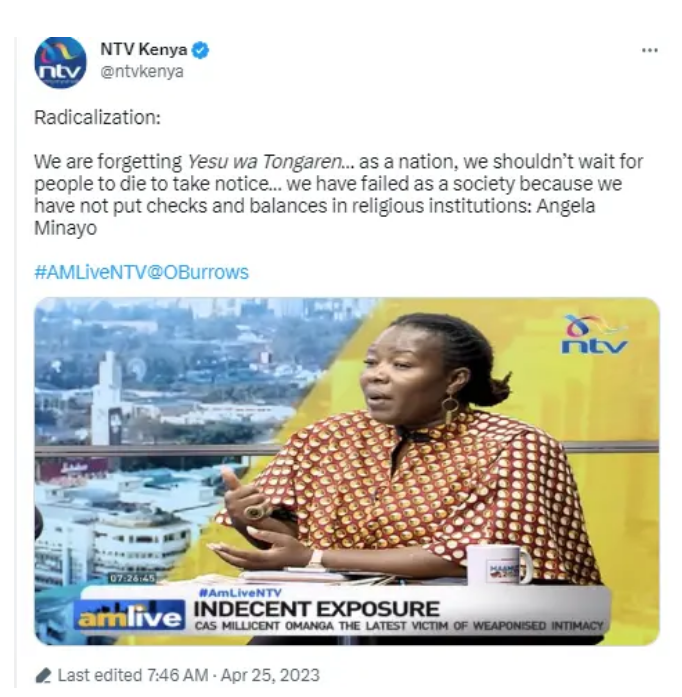Click the #AmLiveNTV tag above headline
The image size is (682, 697).
click(241, 593)
